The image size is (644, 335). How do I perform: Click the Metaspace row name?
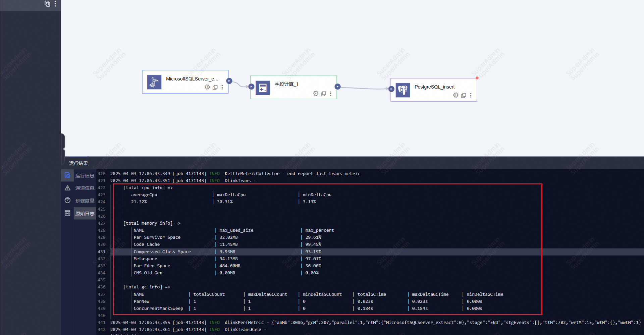[145, 259]
